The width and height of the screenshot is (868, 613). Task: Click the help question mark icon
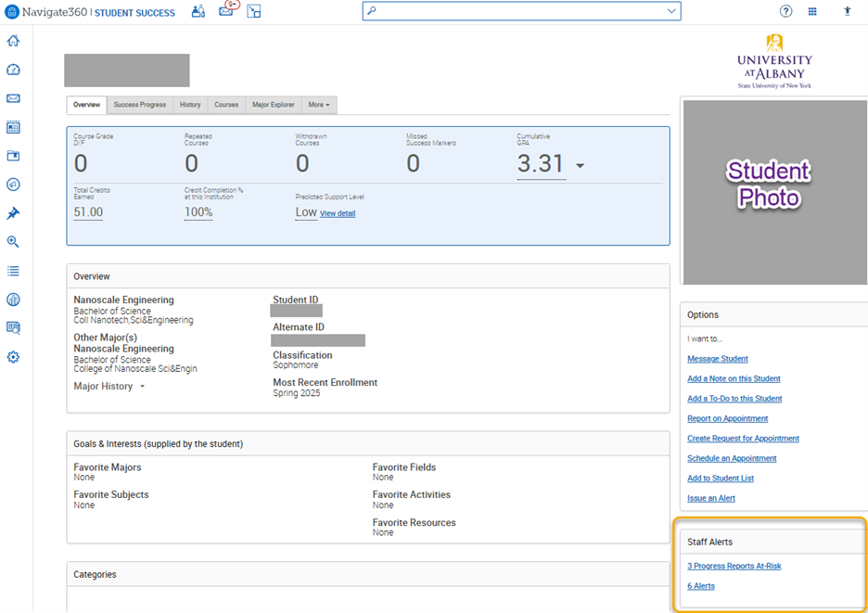(785, 11)
